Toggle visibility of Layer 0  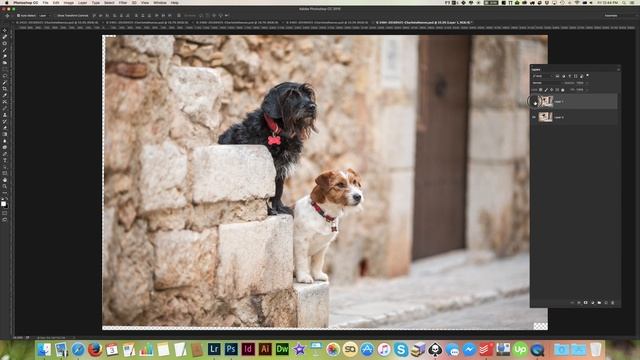pos(534,117)
